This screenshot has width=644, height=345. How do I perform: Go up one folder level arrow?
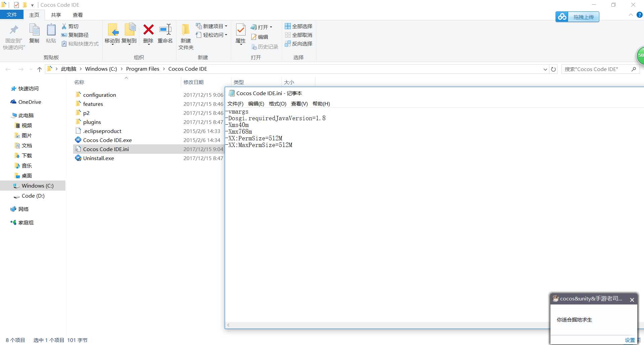click(x=40, y=69)
